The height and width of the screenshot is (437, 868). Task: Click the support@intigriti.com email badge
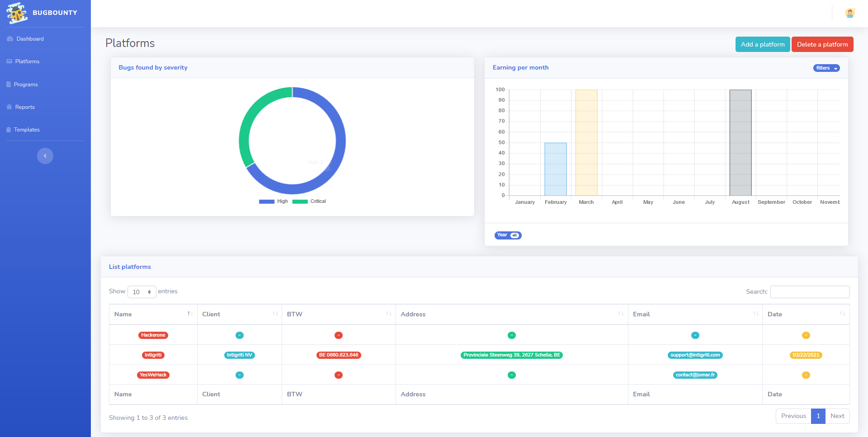(x=695, y=355)
